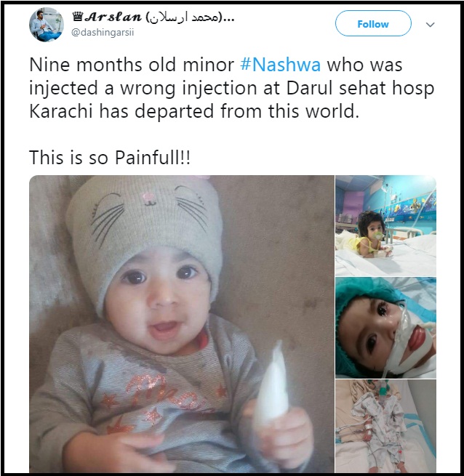Click the 'Nine months old minor' tweet text
Image resolution: width=464 pixels, height=476 pixels.
click(x=132, y=65)
